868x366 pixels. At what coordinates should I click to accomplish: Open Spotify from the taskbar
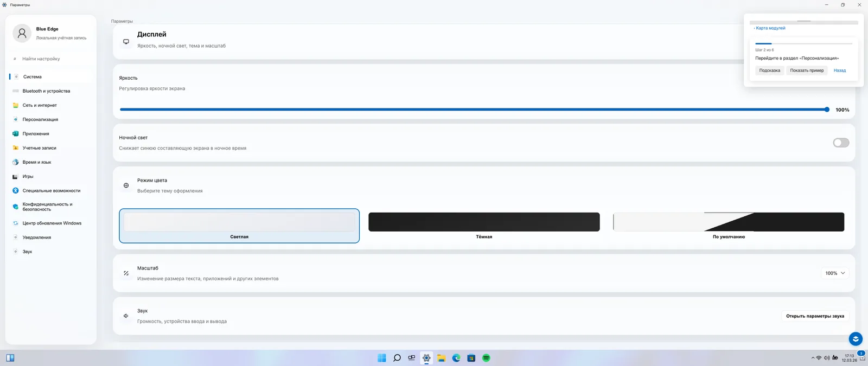[x=486, y=358]
